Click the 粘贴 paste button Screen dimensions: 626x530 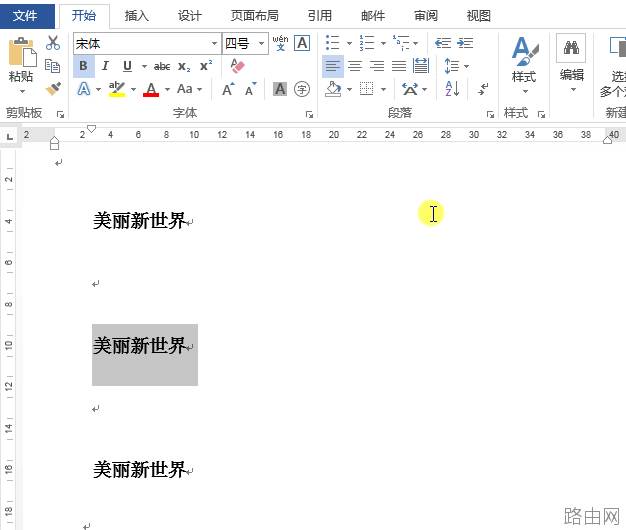(21, 66)
